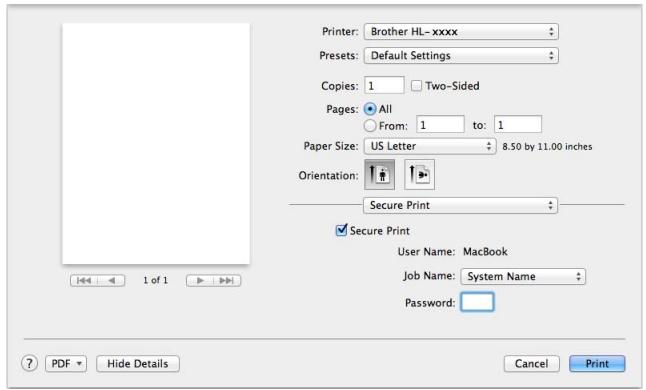Uncheck the Secure Print checkbox
The height and width of the screenshot is (390, 646).
pyautogui.click(x=342, y=230)
